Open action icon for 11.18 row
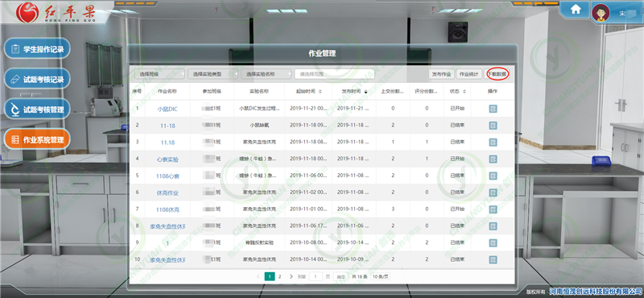Screen dimensions: 644x298 [x=493, y=143]
